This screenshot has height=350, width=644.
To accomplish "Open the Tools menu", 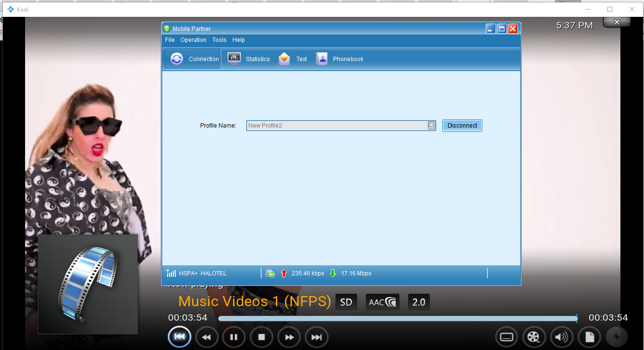I will coord(219,40).
